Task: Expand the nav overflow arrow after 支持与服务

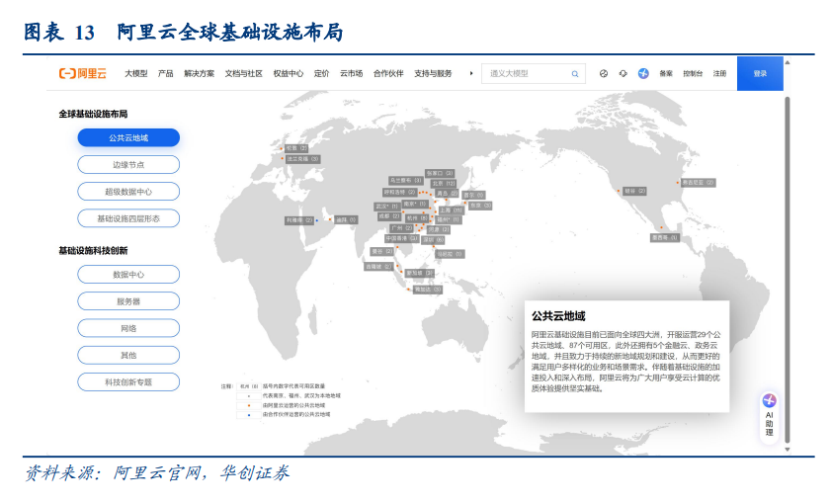Action: [471, 73]
